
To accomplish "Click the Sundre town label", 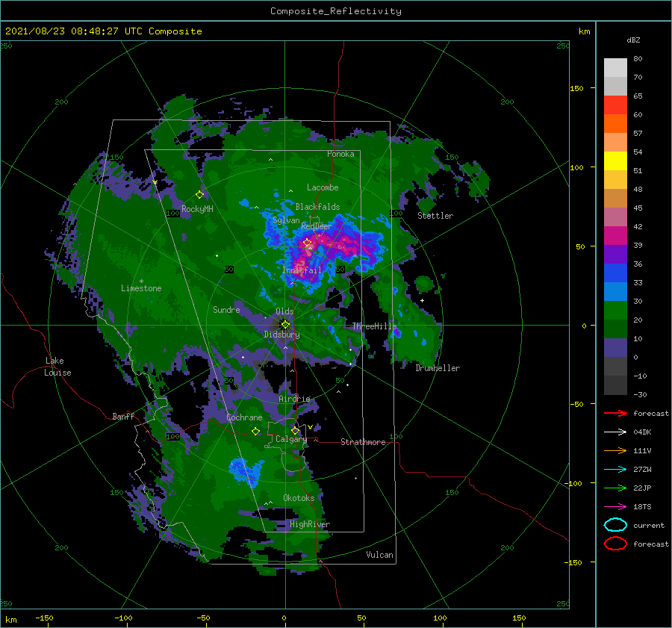I will [226, 309].
